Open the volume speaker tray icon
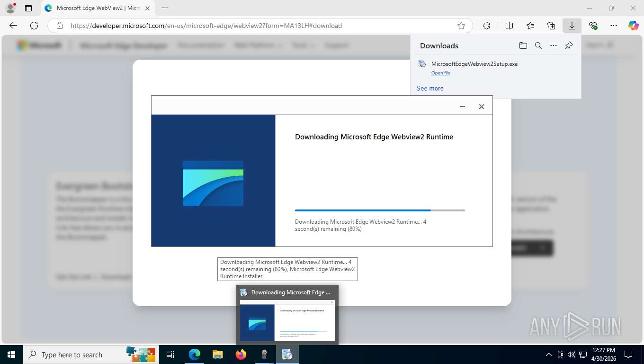 point(571,355)
